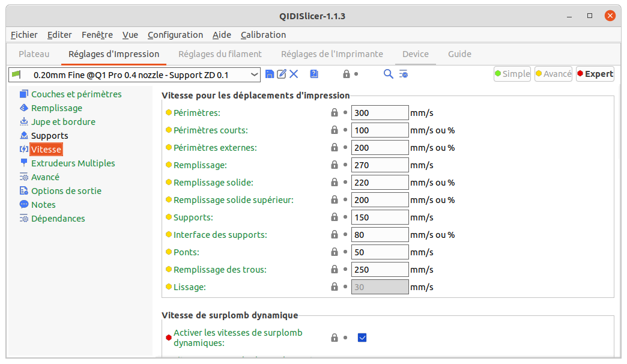Viewport: 627px width, 364px height.
Task: Click lock icon beside Remplissage solide supérieur
Action: pyautogui.click(x=335, y=199)
